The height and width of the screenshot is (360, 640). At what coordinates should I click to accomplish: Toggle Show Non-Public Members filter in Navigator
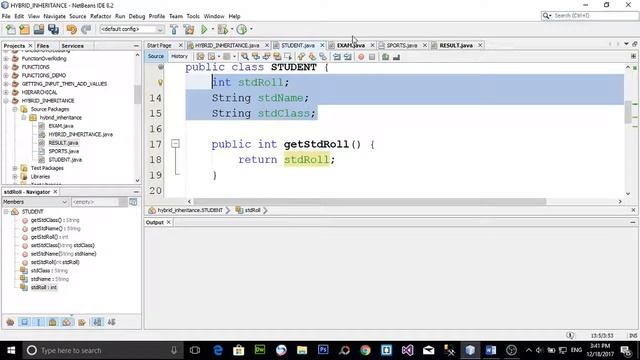click(53, 322)
